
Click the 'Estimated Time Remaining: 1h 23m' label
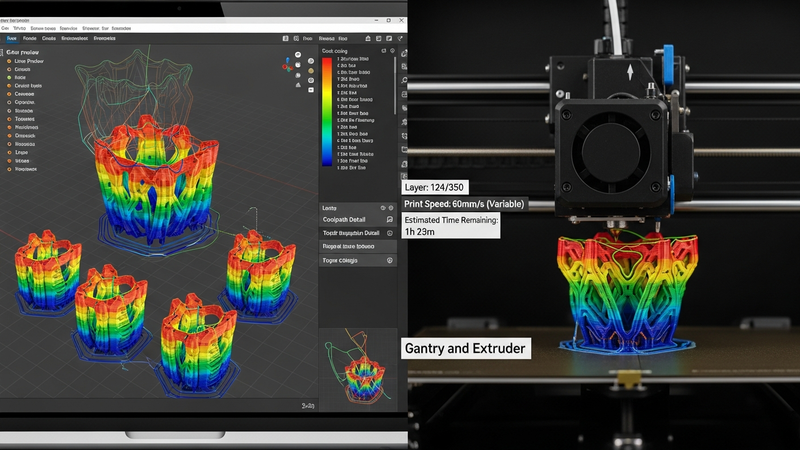451,226
